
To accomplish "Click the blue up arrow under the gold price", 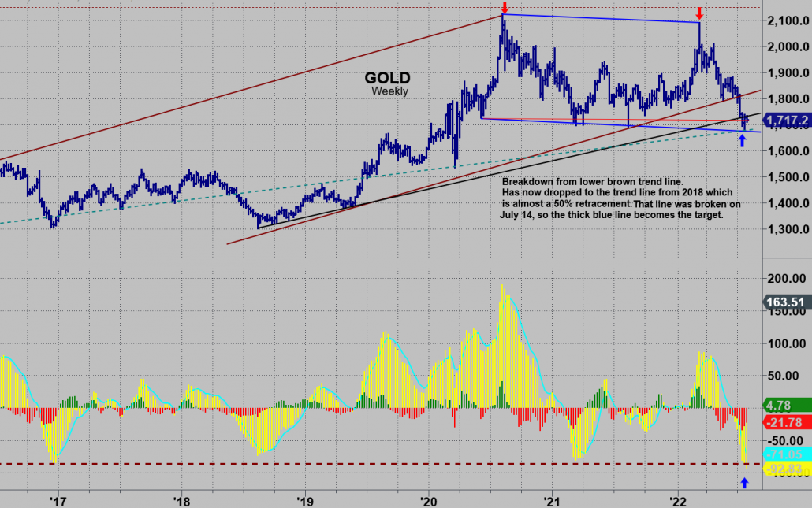I will click(742, 141).
